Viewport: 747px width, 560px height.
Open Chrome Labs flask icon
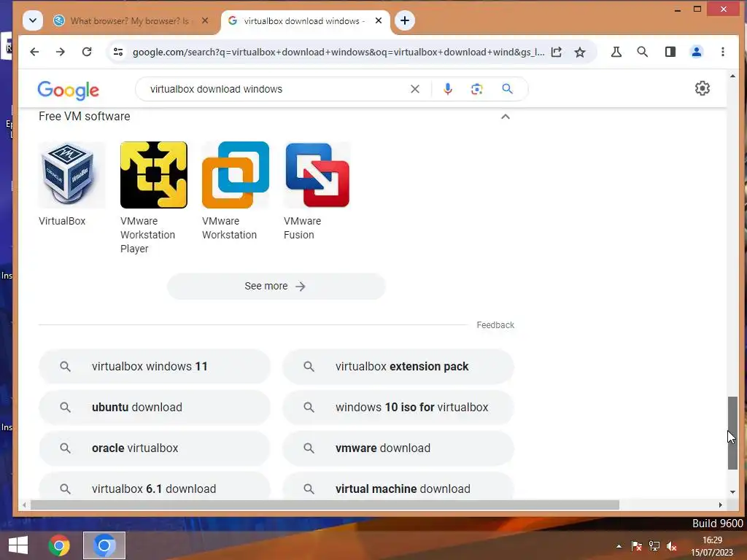(616, 52)
